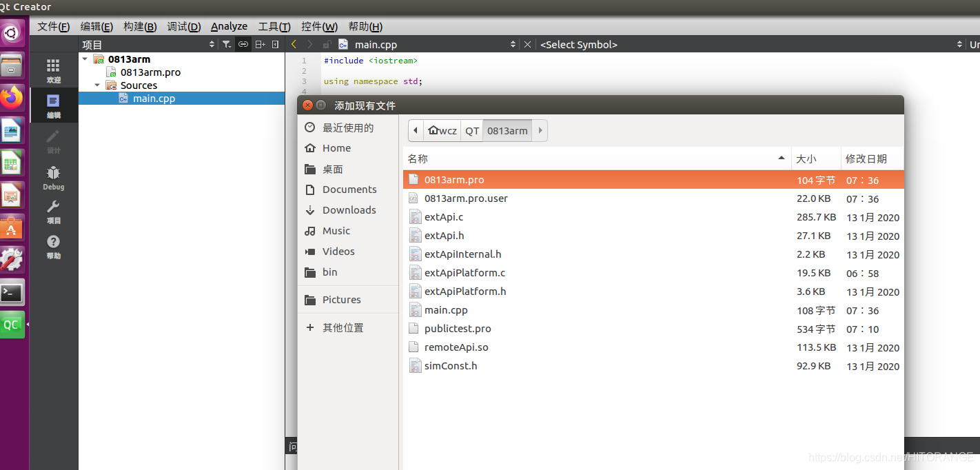This screenshot has height=470, width=980.
Task: Sort files by 名称 column header
Action: [597, 159]
